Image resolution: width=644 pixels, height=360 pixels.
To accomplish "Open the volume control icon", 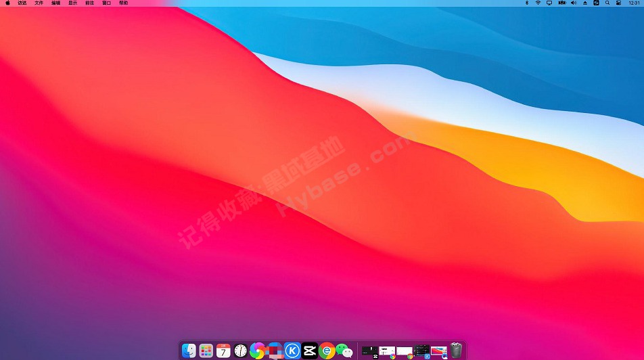I will coord(574,3).
